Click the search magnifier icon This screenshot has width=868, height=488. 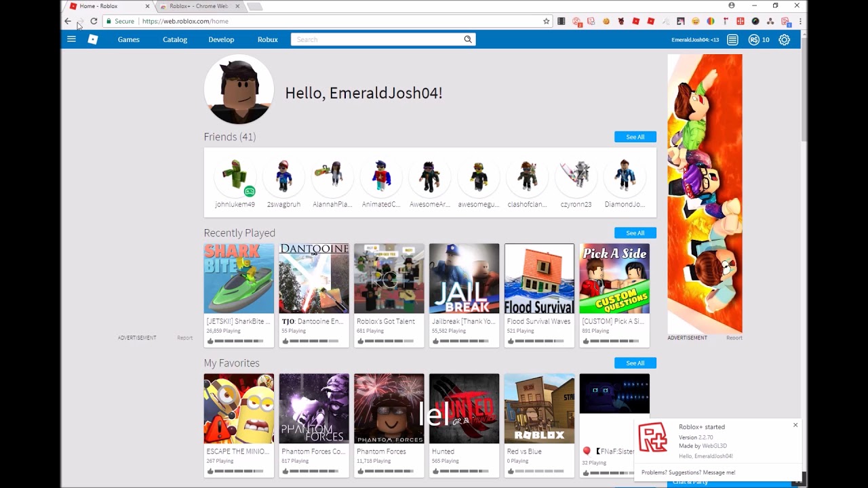coord(468,39)
